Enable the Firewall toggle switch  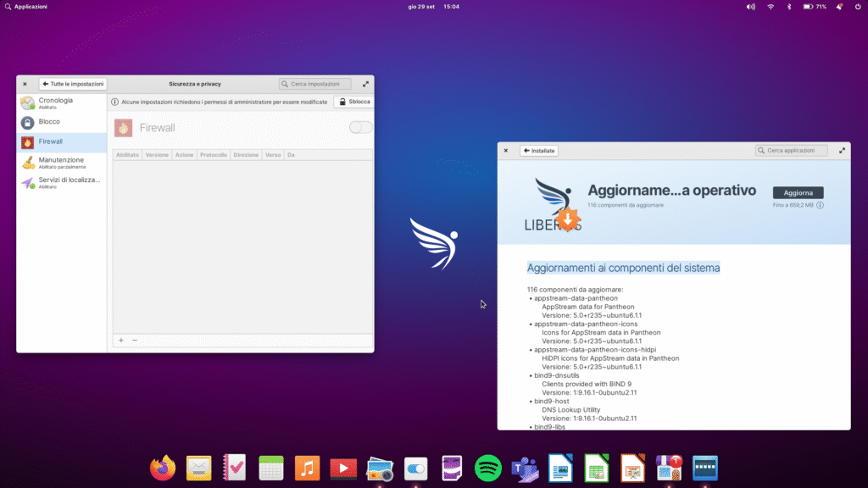(360, 127)
